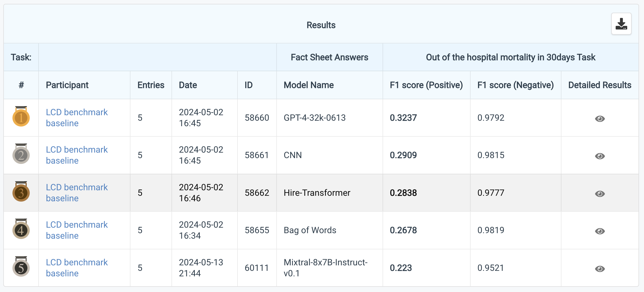Download the results table
This screenshot has width=644, height=292.
pyautogui.click(x=621, y=24)
